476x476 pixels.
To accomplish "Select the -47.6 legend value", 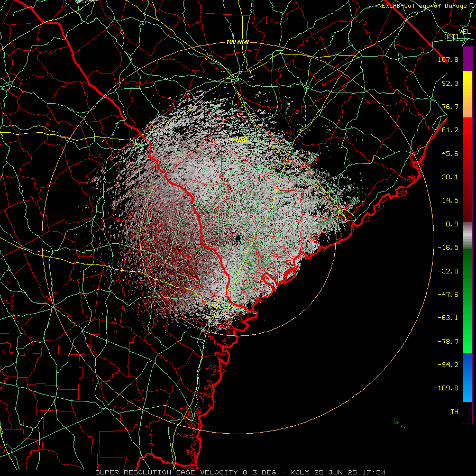I will (448, 295).
